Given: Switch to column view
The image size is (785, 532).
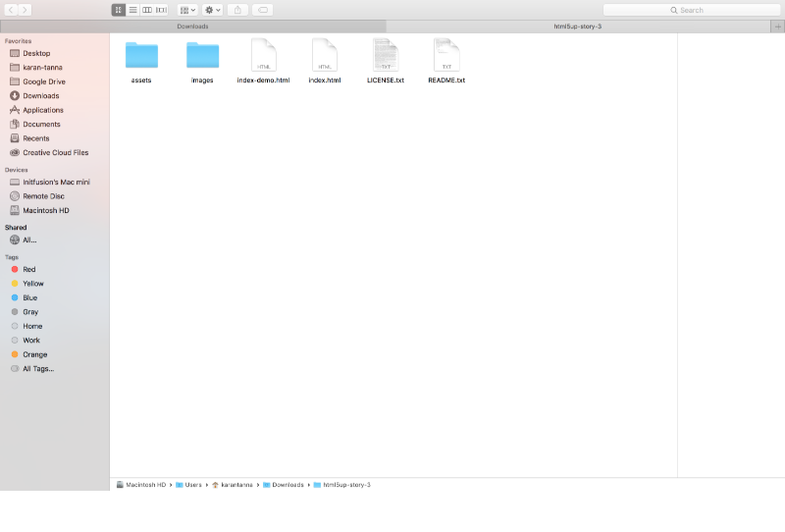Looking at the screenshot, I should click(x=146, y=10).
